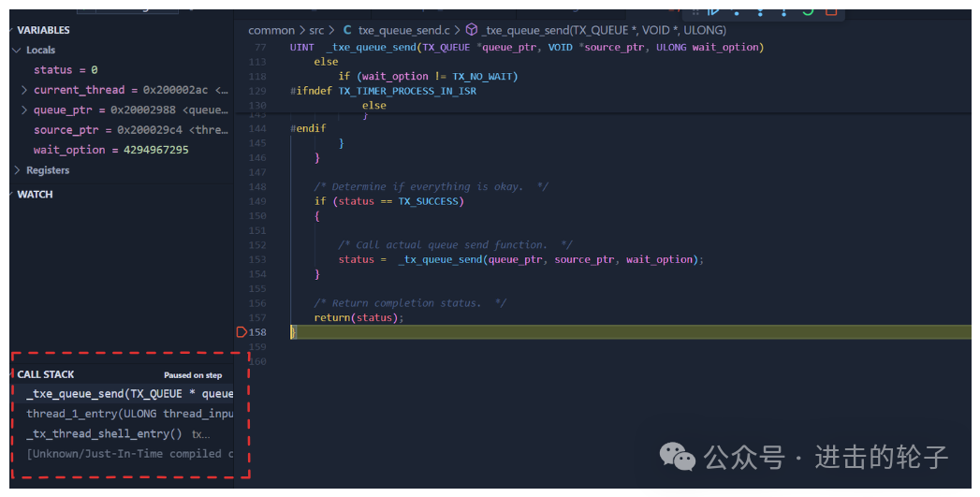The height and width of the screenshot is (497, 980).
Task: Expand the current_thread variable
Action: pos(24,90)
